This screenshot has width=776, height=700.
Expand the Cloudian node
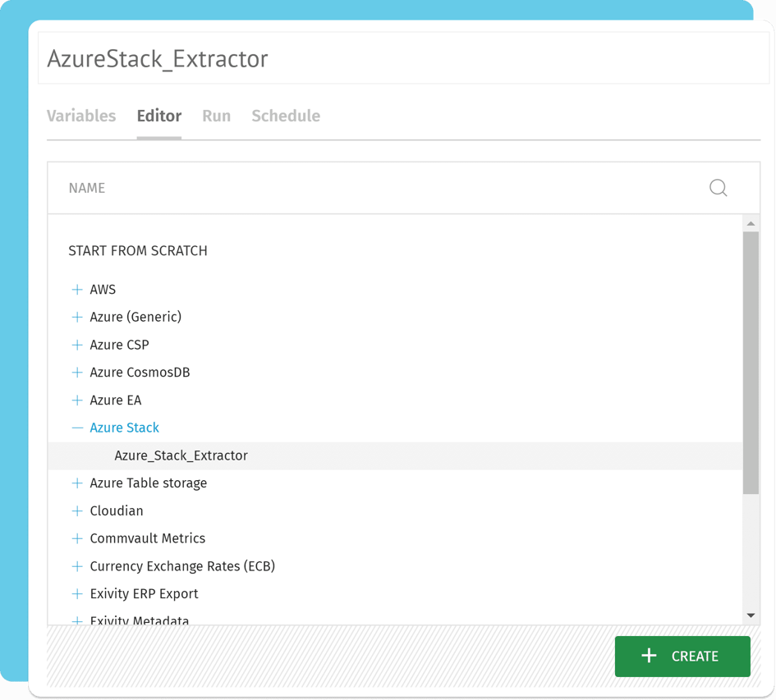pyautogui.click(x=77, y=510)
